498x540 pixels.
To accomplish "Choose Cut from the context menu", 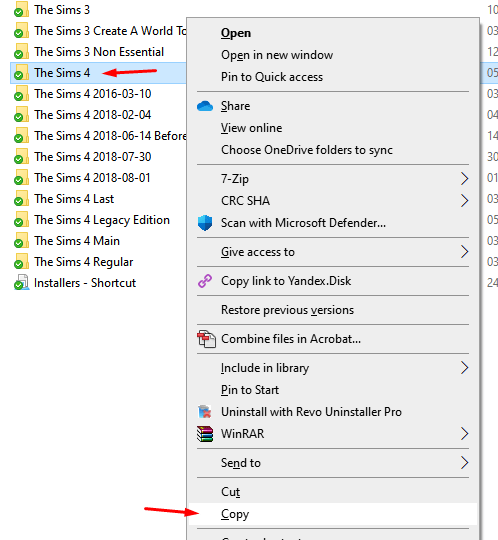I will click(333, 492).
